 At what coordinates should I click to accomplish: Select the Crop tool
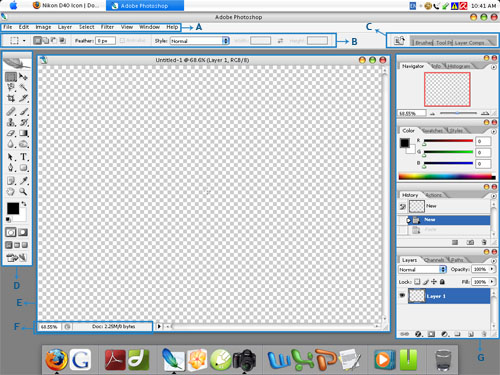(x=11, y=98)
